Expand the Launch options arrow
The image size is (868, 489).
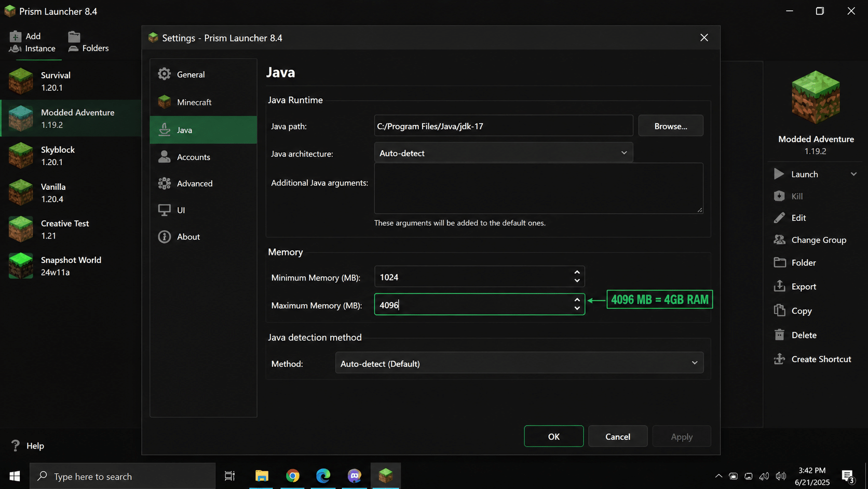pyautogui.click(x=853, y=174)
